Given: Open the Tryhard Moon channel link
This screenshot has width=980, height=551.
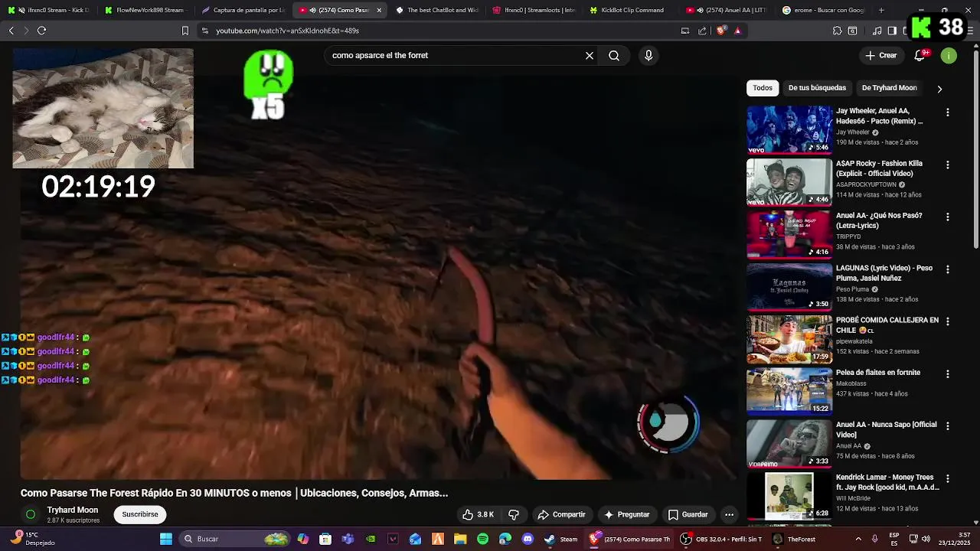Looking at the screenshot, I should click(73, 510).
